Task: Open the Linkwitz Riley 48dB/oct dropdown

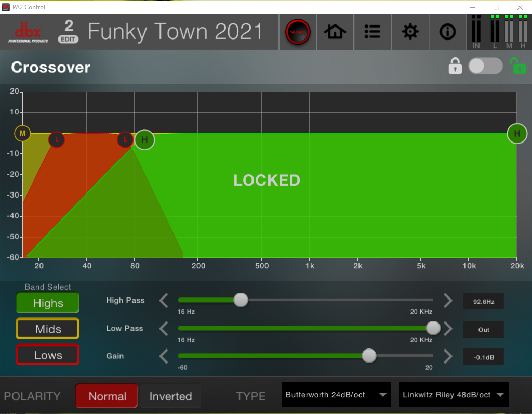Action: coord(453,395)
